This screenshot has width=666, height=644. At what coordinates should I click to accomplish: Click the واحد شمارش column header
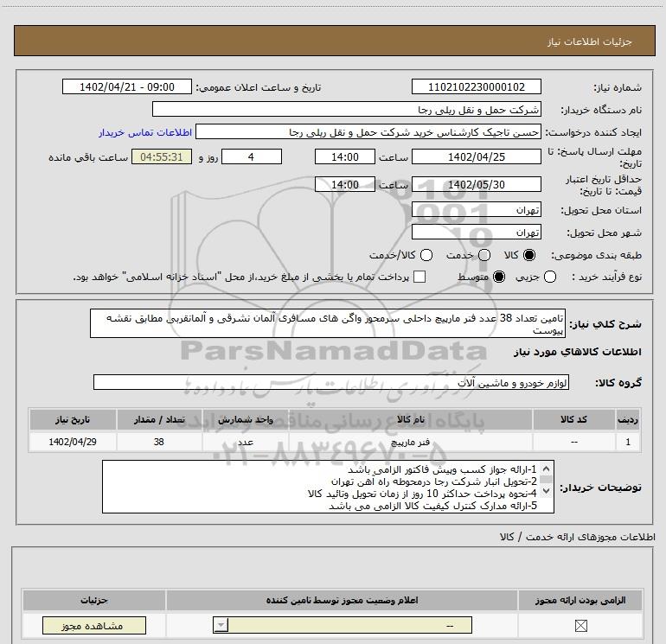pyautogui.click(x=246, y=419)
